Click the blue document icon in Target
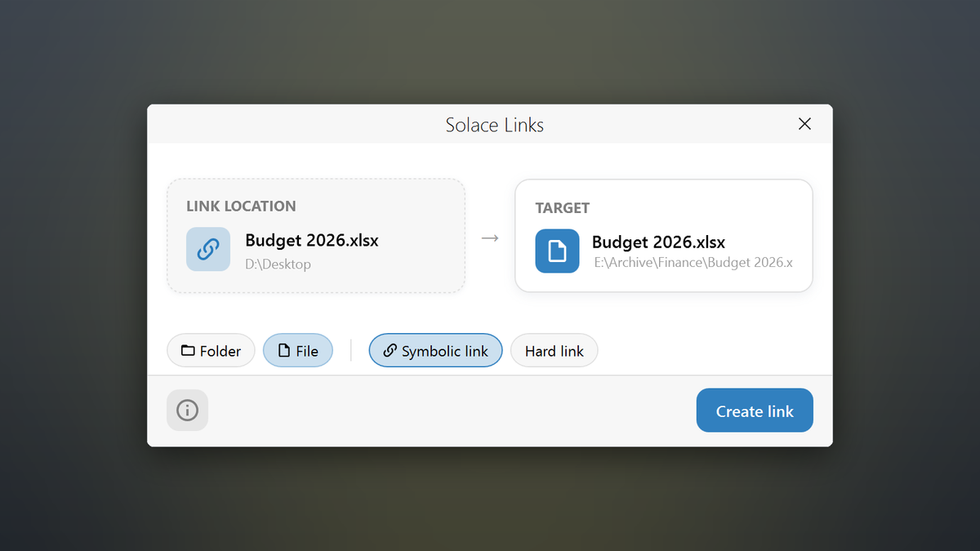The image size is (980, 551). (557, 251)
